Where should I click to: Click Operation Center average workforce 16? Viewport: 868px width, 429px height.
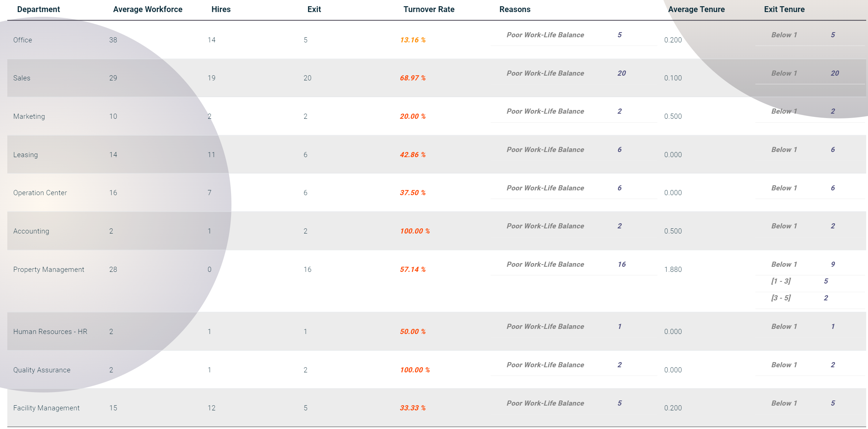113,193
